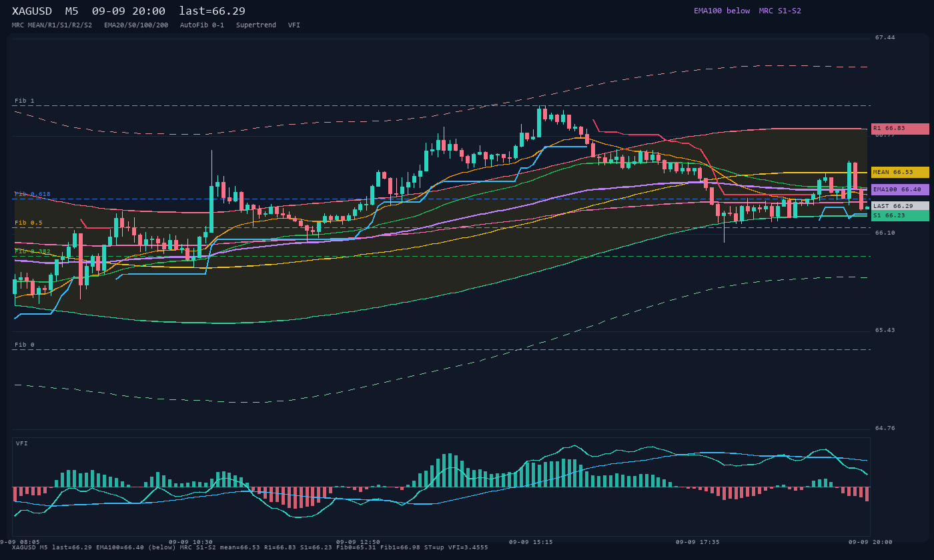Click the yellow 'MEAN 66.53' price tag

pyautogui.click(x=900, y=172)
